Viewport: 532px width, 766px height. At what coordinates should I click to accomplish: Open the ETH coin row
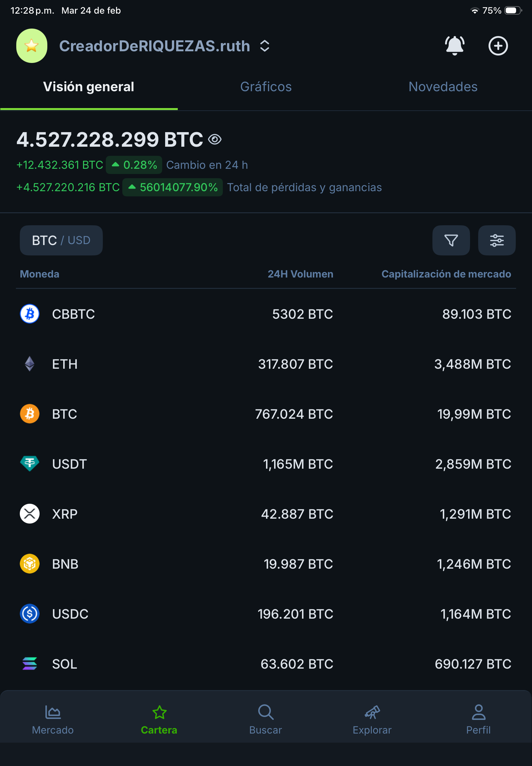click(266, 364)
